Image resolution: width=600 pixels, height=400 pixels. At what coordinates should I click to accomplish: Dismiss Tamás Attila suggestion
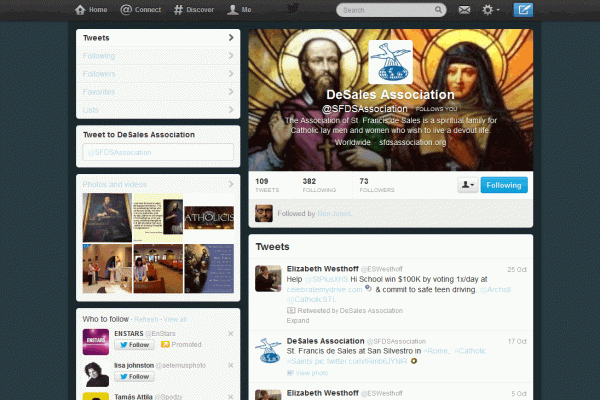tap(230, 397)
